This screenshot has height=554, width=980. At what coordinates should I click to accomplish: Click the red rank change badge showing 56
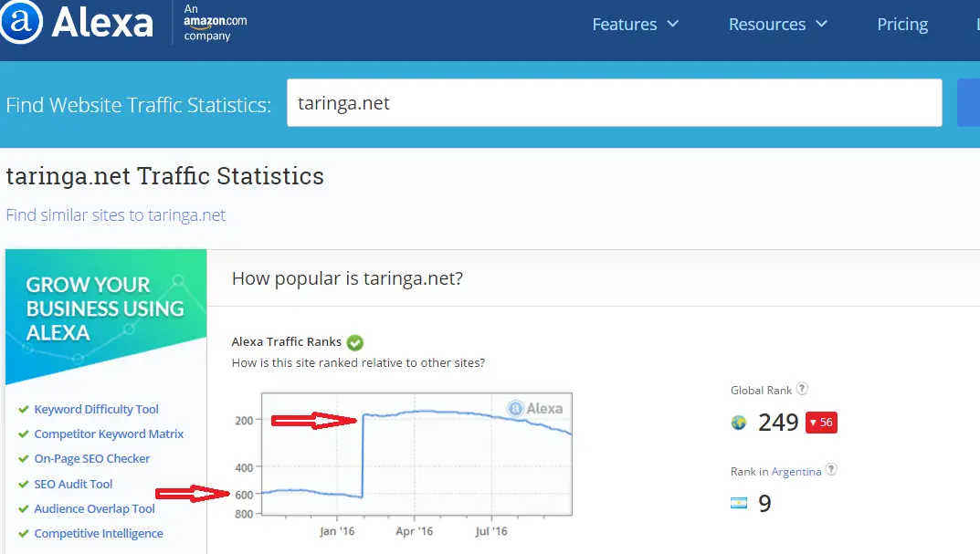tap(821, 423)
